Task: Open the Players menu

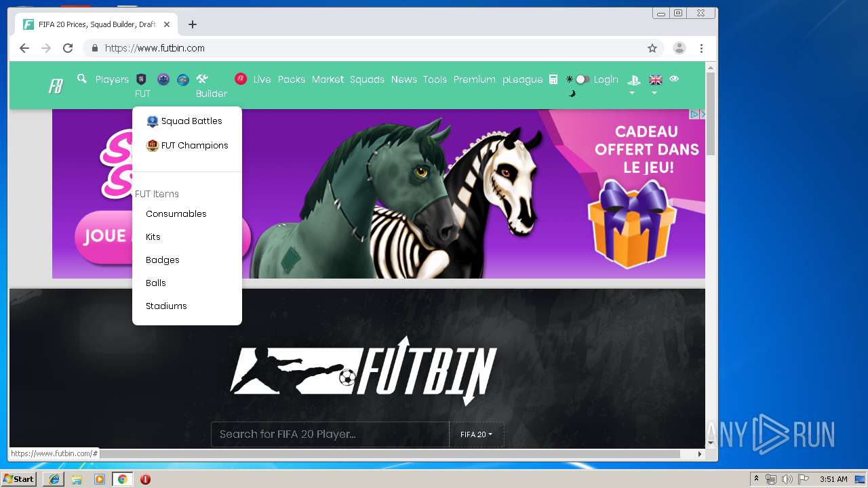Action: pos(112,79)
